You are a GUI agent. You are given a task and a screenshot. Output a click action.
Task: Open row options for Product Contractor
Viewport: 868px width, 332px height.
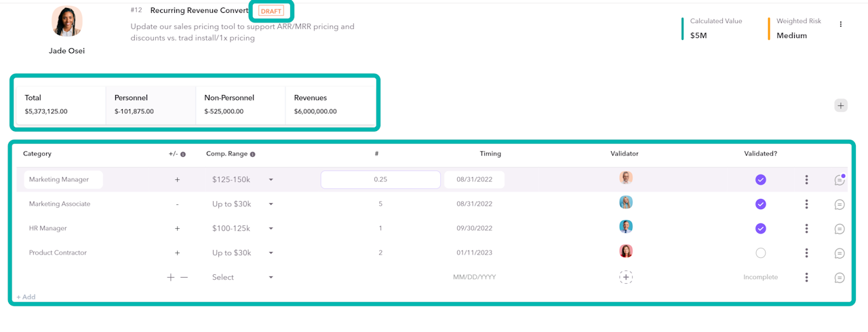[x=806, y=253]
